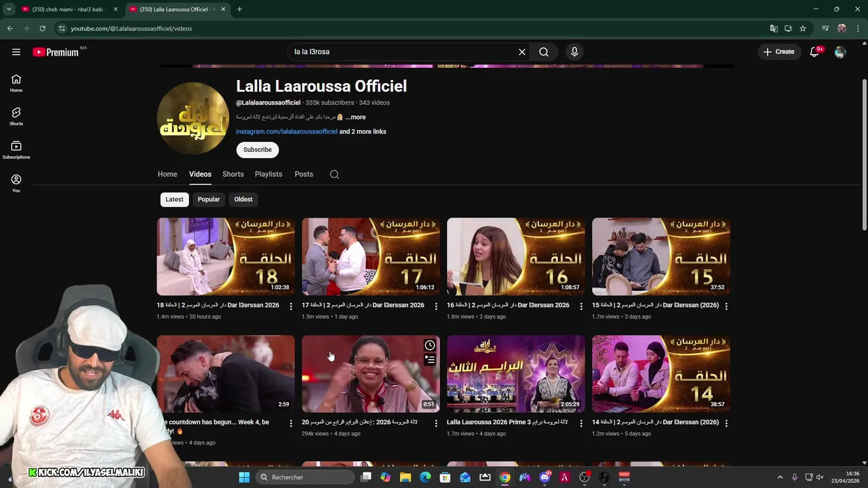Click the channel profile picture
The image size is (868, 488).
point(193,118)
